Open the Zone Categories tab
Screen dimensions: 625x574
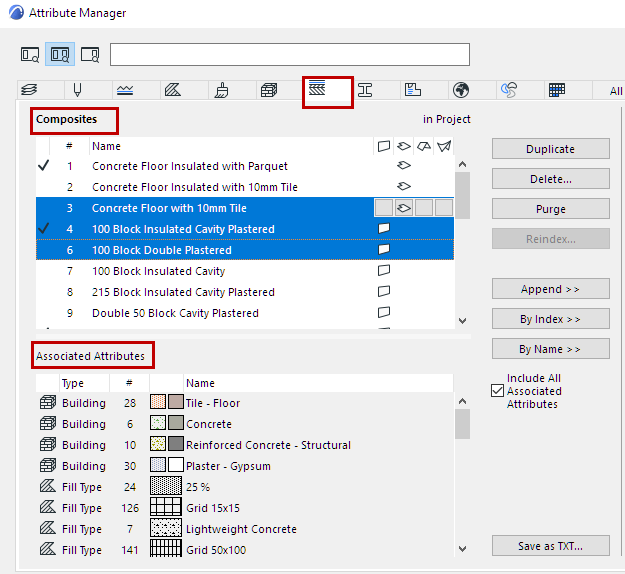(x=413, y=90)
